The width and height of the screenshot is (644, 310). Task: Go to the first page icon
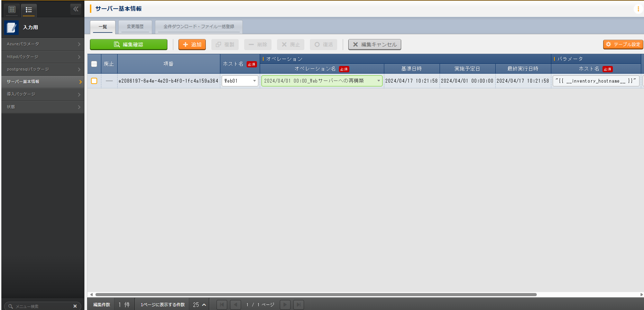tap(222, 304)
